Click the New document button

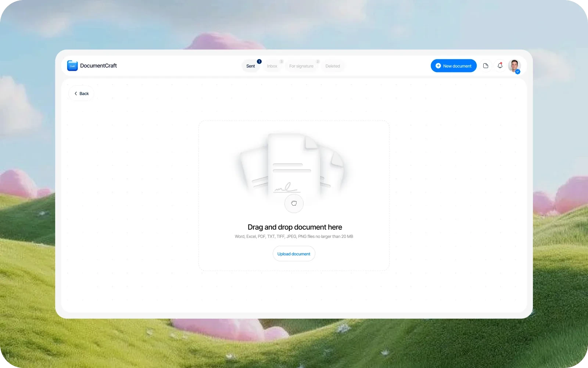pyautogui.click(x=453, y=66)
